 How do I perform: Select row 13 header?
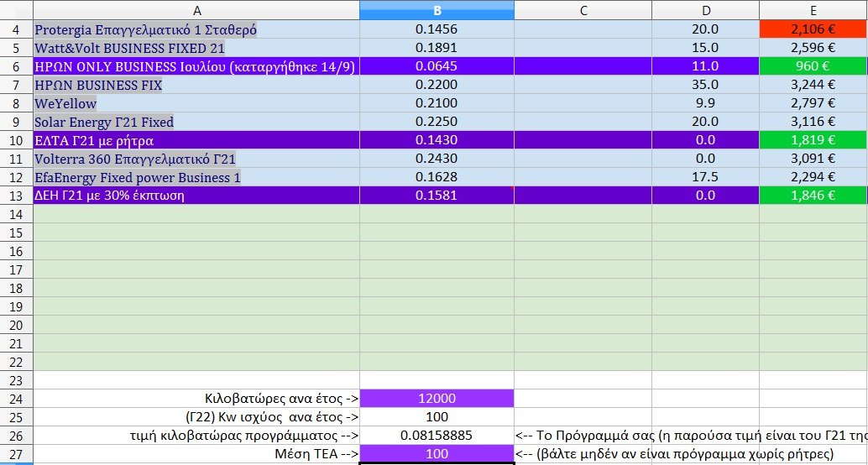click(17, 196)
